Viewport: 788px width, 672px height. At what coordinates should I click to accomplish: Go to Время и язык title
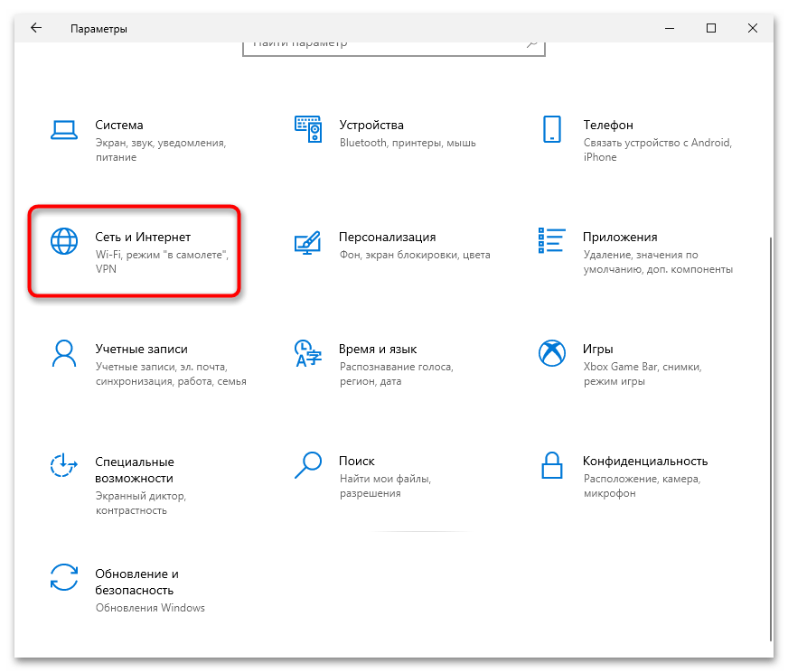pyautogui.click(x=378, y=349)
